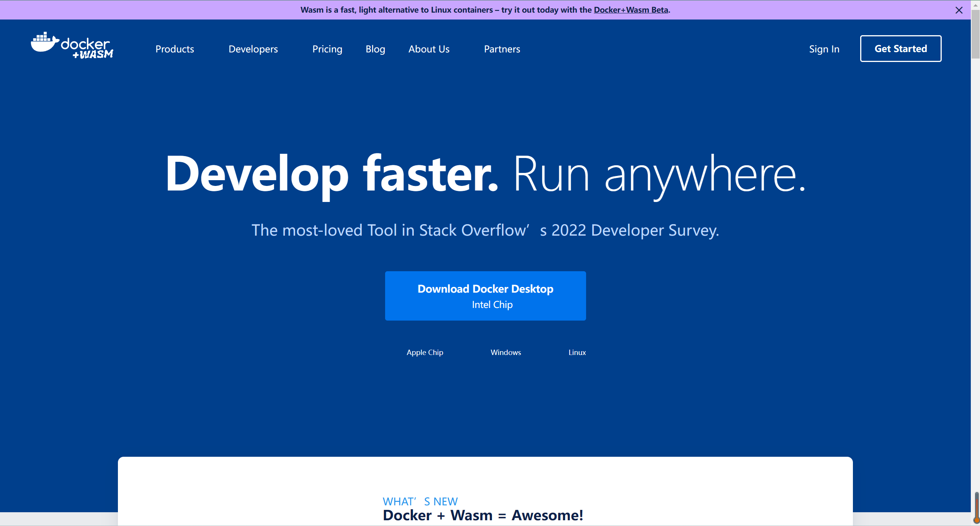
Task: Click the Docker+Wasm whale logo
Action: click(x=72, y=46)
